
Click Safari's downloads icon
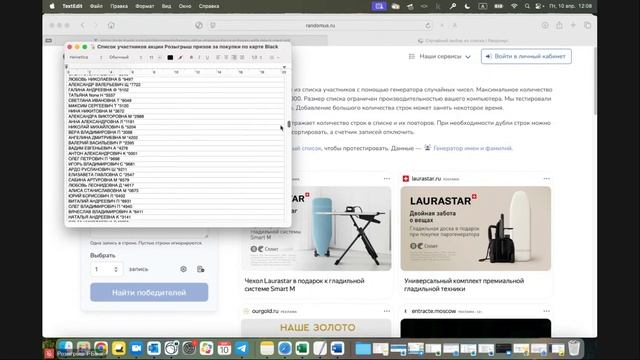[545, 25]
